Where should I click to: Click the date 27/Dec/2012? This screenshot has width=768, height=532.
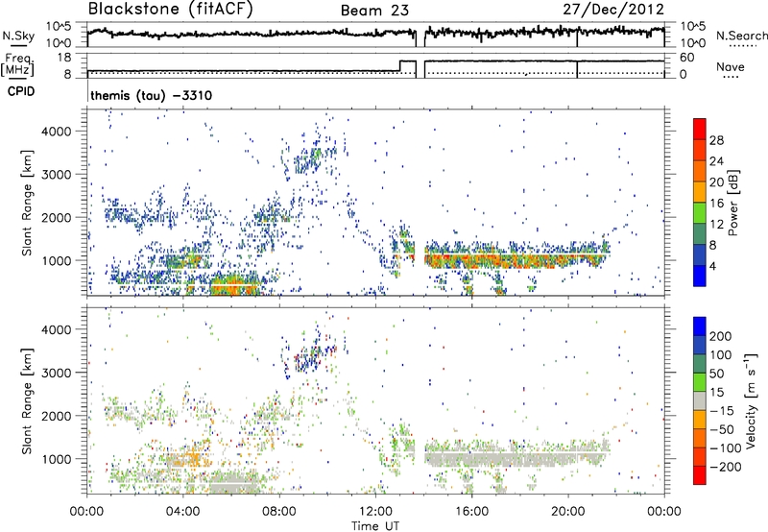pos(613,10)
